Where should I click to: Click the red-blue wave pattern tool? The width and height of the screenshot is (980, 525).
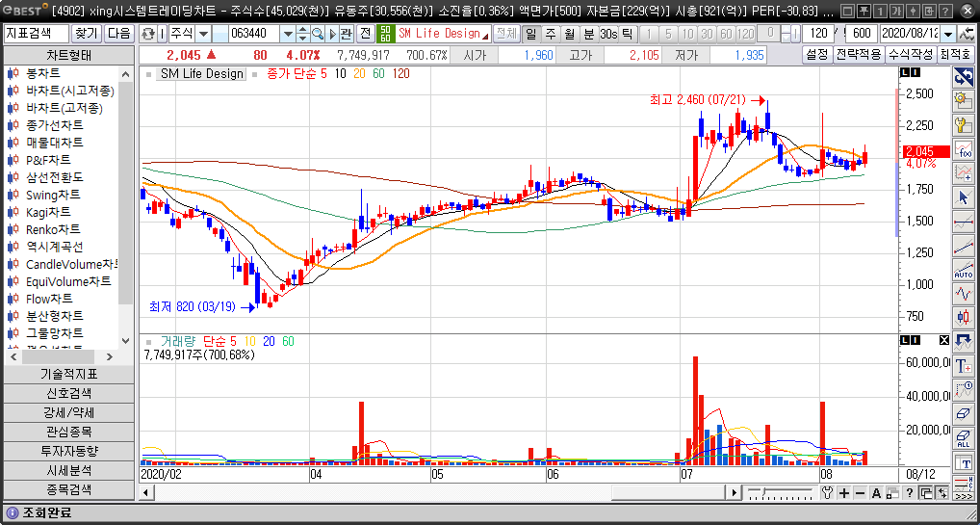[963, 293]
